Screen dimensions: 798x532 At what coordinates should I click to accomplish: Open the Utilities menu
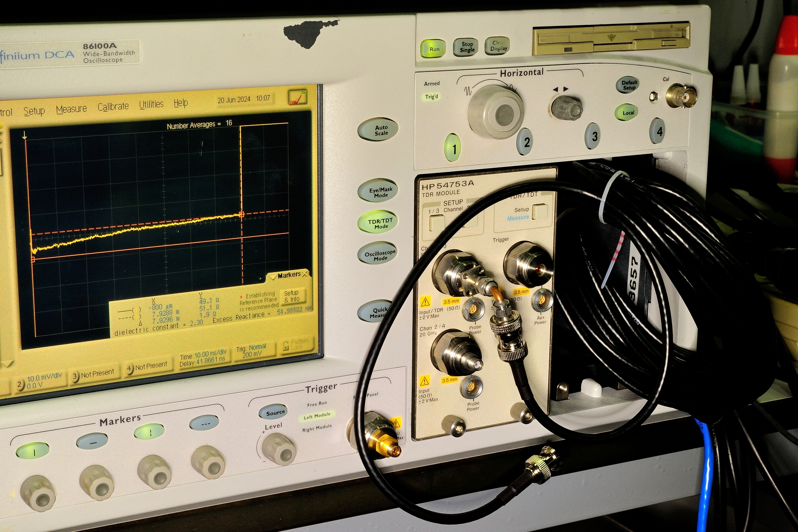pyautogui.click(x=151, y=104)
